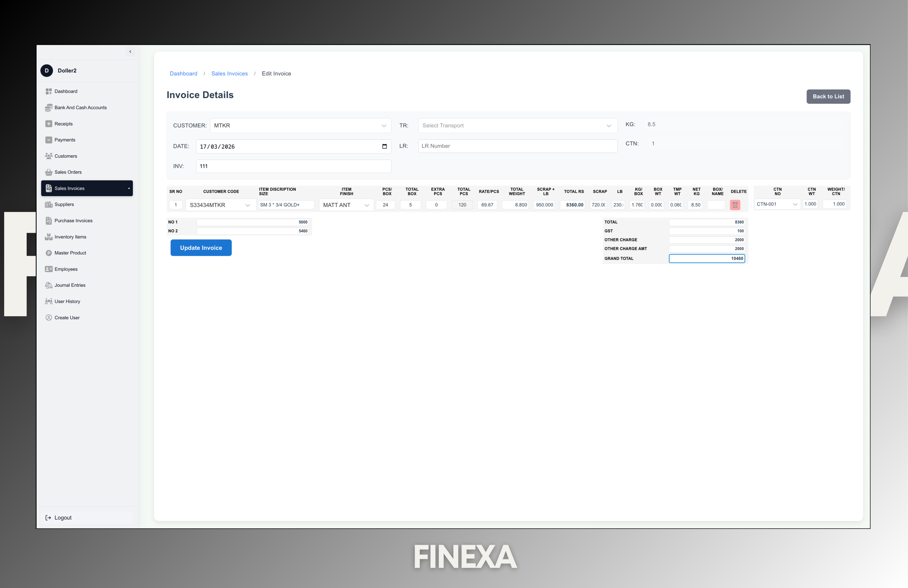Open the Receipts page
The width and height of the screenshot is (908, 588).
63,124
